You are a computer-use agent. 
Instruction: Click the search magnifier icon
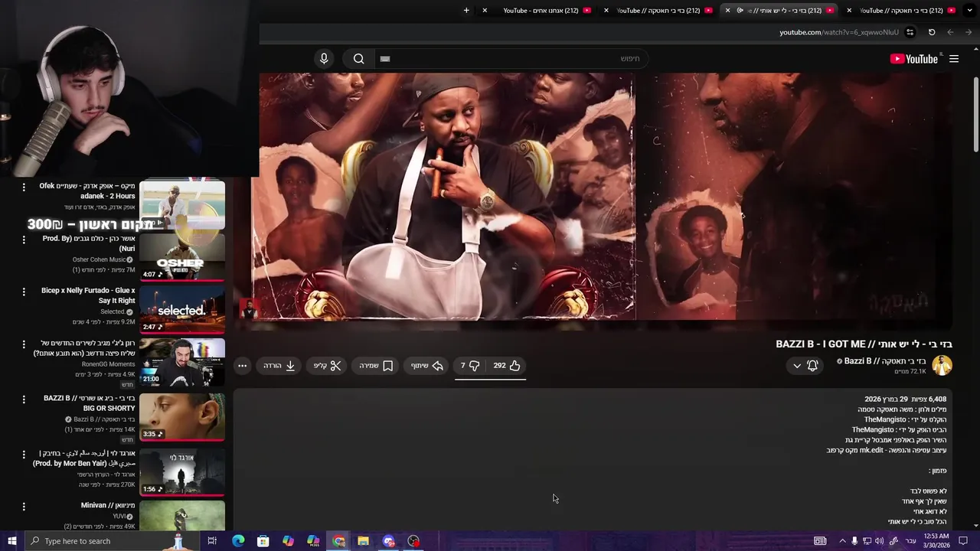click(x=358, y=59)
